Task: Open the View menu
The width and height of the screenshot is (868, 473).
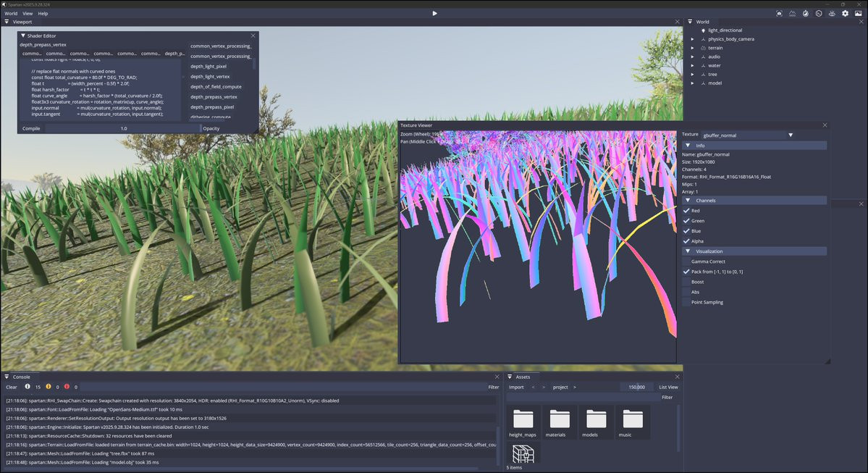Action: (28, 13)
